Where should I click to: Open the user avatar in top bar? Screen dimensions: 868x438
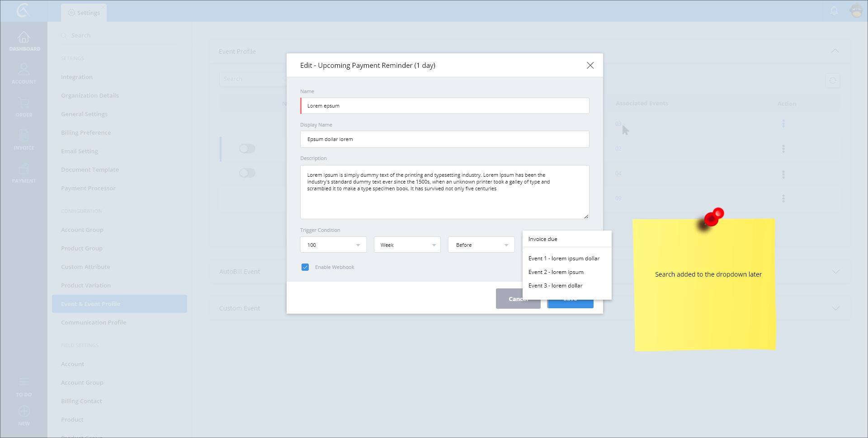click(x=856, y=11)
